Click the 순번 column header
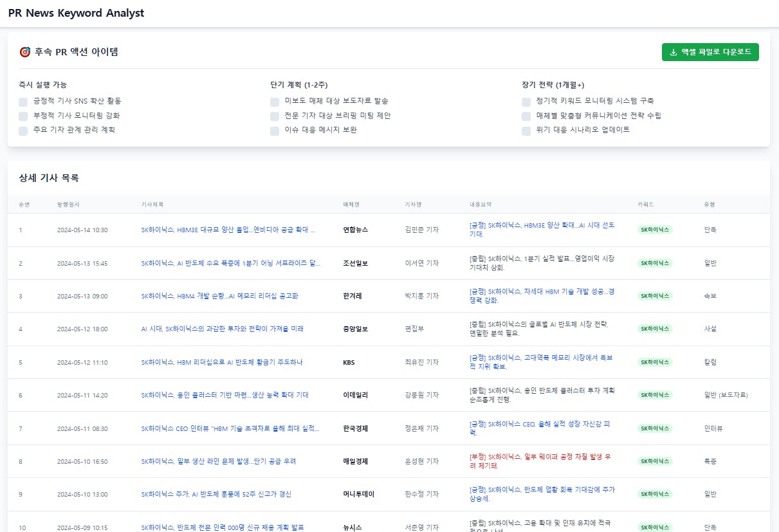The image size is (779, 532). tap(24, 204)
